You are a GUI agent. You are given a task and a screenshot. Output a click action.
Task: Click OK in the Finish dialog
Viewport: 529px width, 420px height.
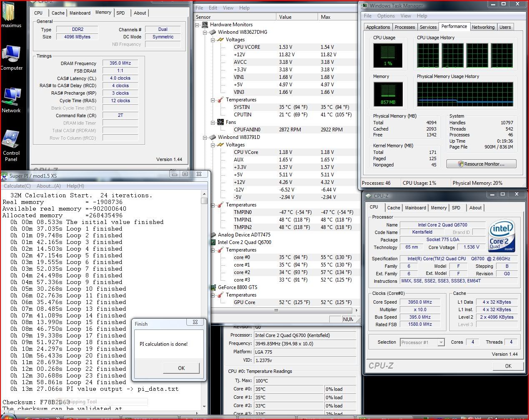pos(181,368)
